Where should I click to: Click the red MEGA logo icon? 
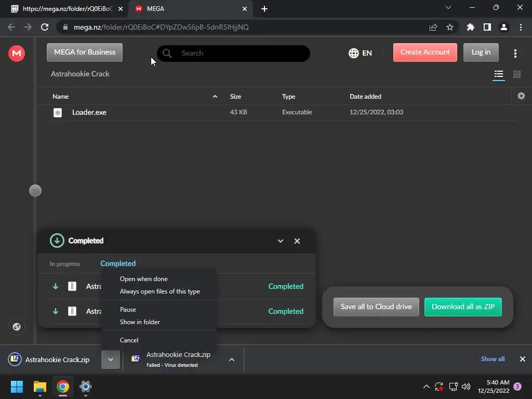[x=16, y=54]
